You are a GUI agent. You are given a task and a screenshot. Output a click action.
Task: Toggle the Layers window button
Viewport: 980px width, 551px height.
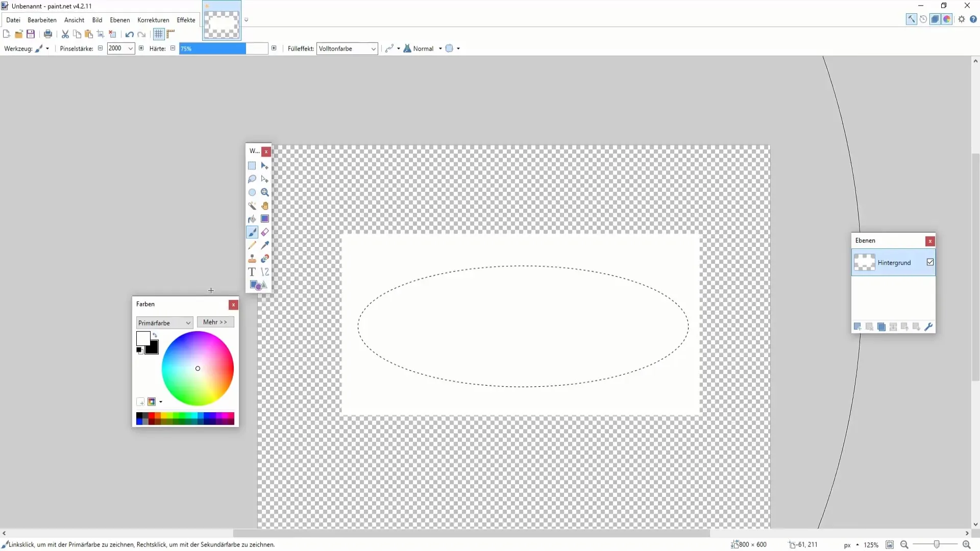935,19
